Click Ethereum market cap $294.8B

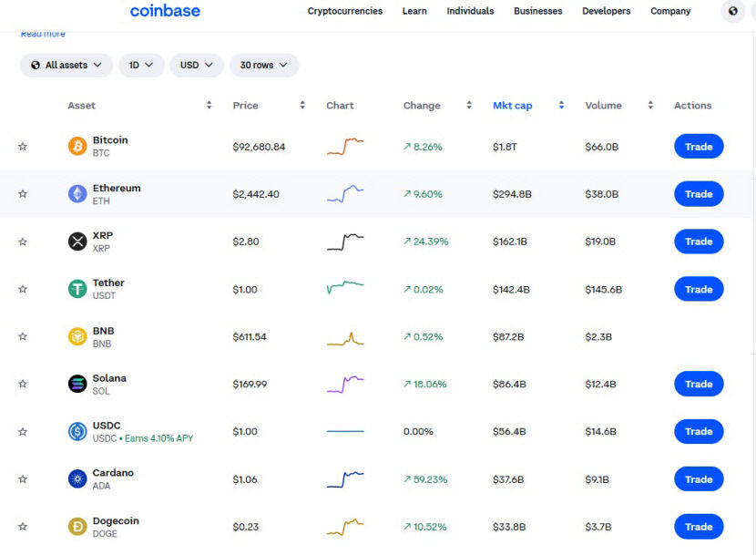point(512,194)
